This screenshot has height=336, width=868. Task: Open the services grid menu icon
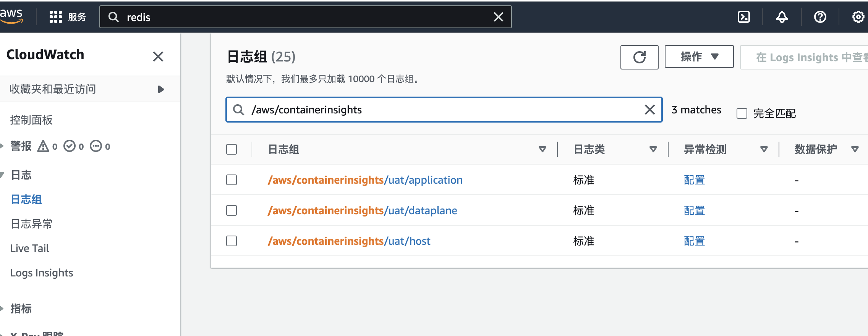(x=56, y=17)
